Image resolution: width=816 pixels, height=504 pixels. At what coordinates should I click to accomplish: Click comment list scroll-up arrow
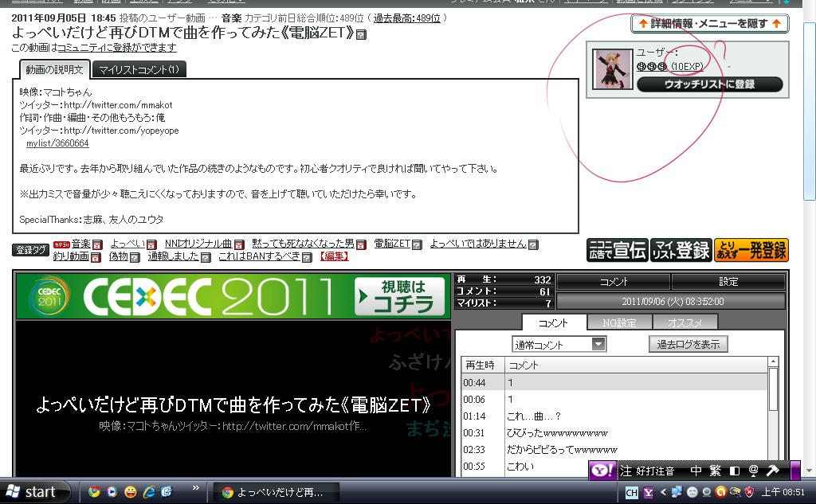[x=773, y=361]
